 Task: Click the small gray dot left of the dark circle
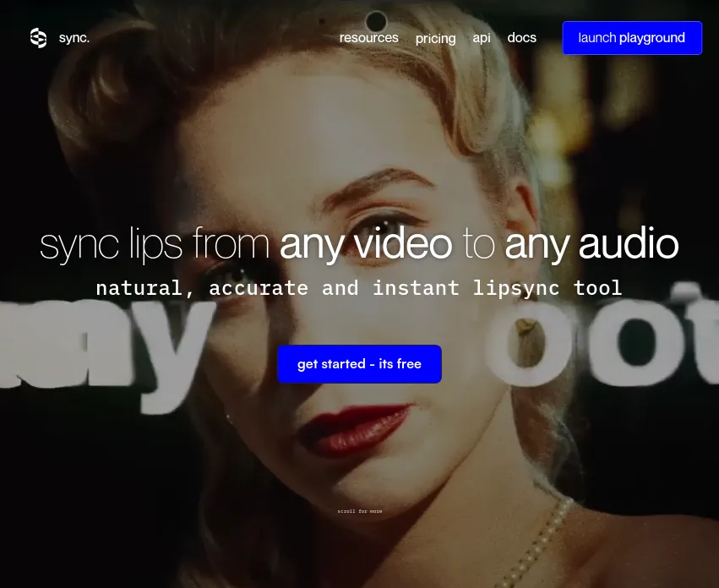pyautogui.click(x=321, y=21)
